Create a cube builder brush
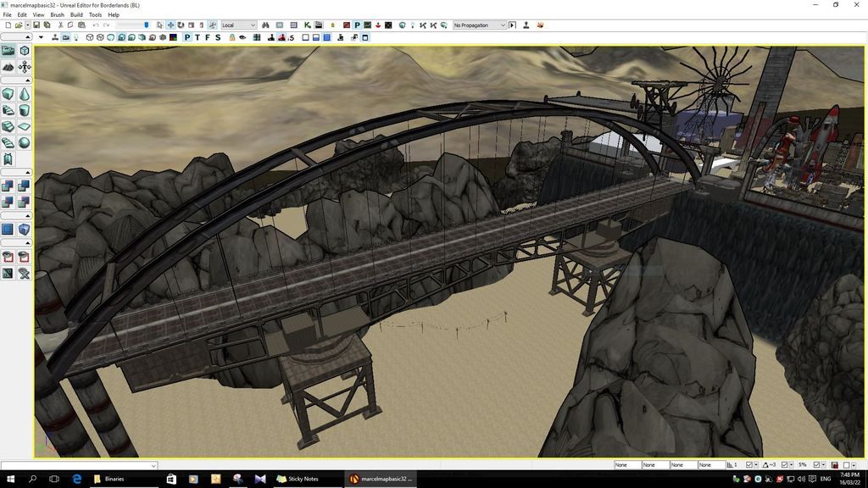The image size is (868, 488). click(8, 95)
